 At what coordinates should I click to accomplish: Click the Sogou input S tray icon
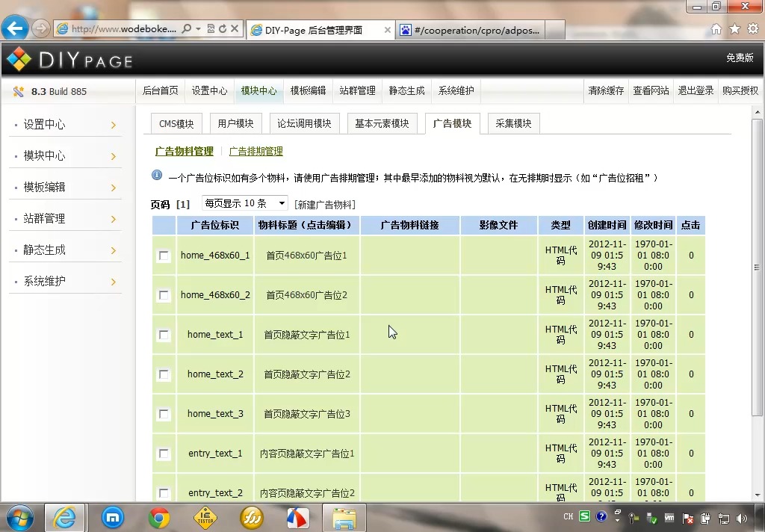[585, 516]
